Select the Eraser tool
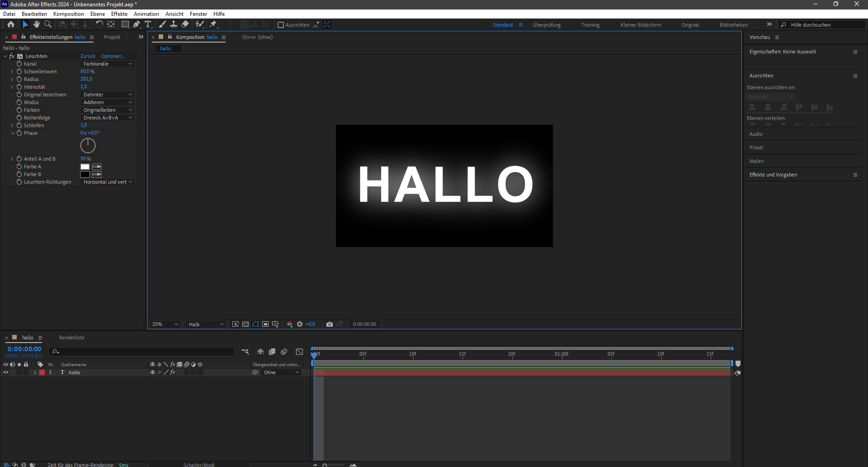Viewport: 868px width, 467px height. pos(185,24)
